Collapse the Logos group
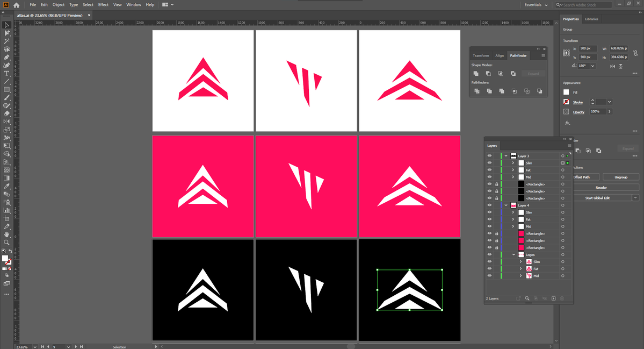 pos(513,254)
